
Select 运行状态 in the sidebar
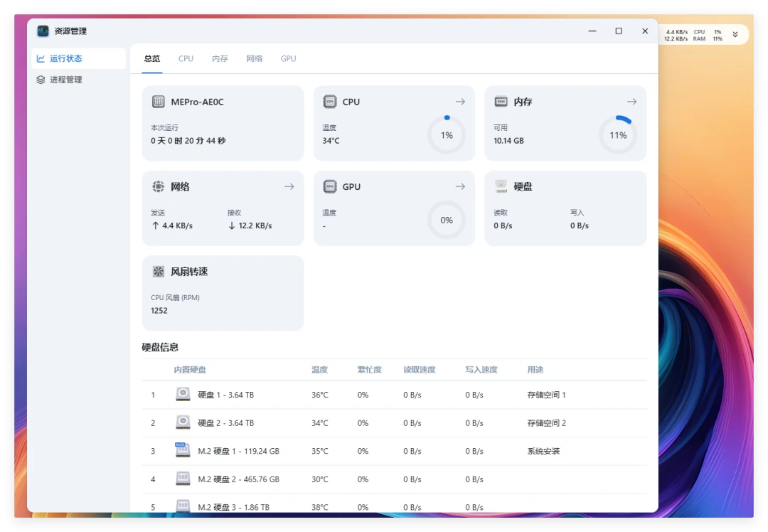click(x=78, y=58)
